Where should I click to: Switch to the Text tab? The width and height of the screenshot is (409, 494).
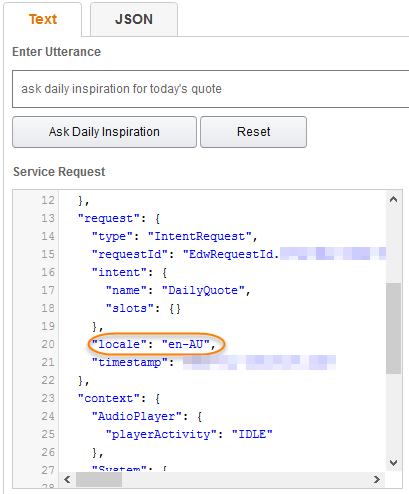point(43,19)
